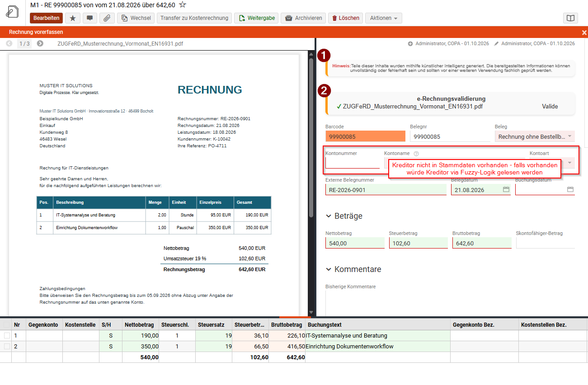Click the Gegenkonto column header
Image resolution: width=588 pixels, height=385 pixels.
click(44, 324)
